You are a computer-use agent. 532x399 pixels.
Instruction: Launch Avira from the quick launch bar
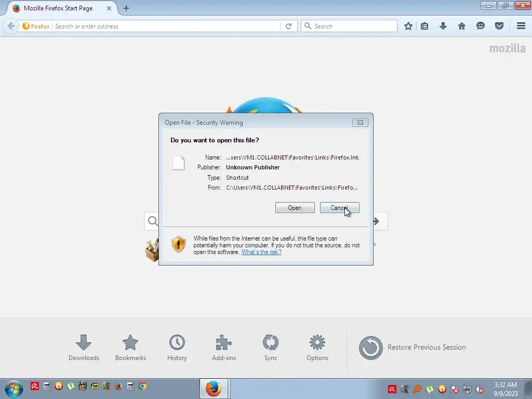35,386
